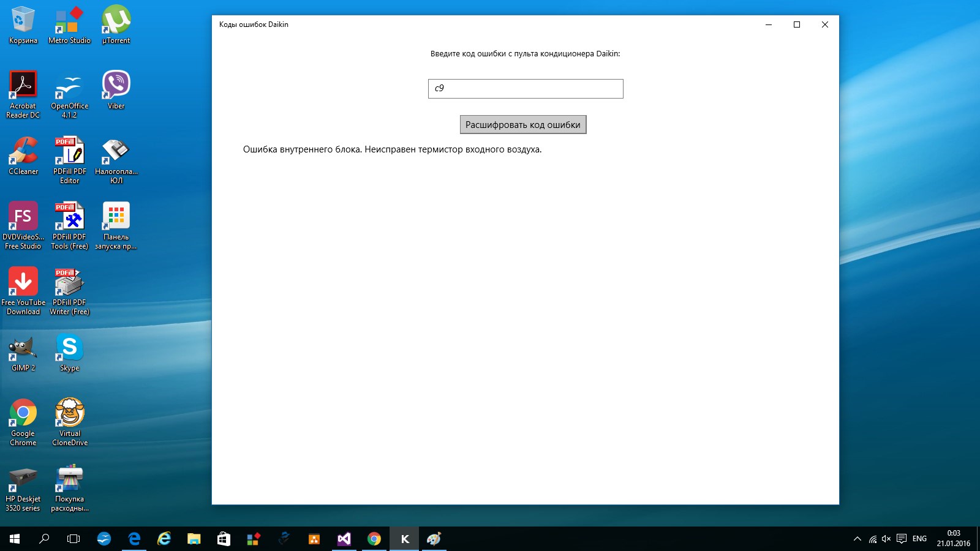Select the Free YouTube Download desktop icon

(x=23, y=291)
